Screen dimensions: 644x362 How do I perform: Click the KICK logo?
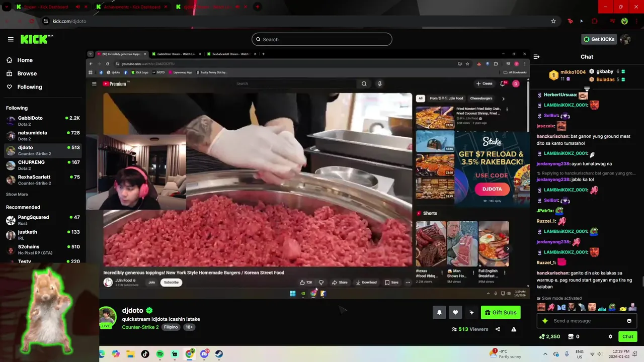(x=37, y=39)
